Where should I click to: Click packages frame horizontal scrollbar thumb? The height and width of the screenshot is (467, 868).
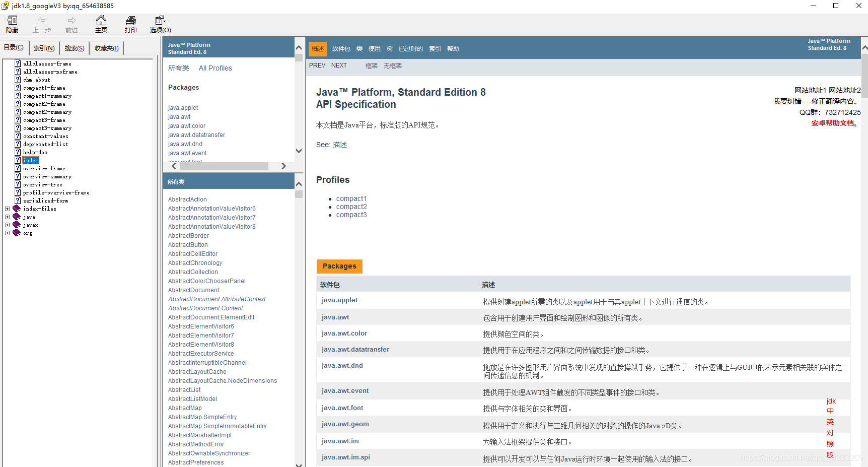pyautogui.click(x=224, y=166)
